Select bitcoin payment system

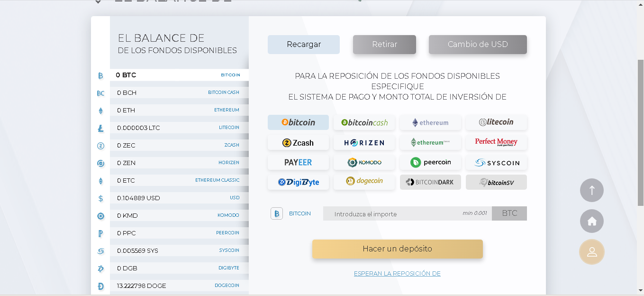298,122
